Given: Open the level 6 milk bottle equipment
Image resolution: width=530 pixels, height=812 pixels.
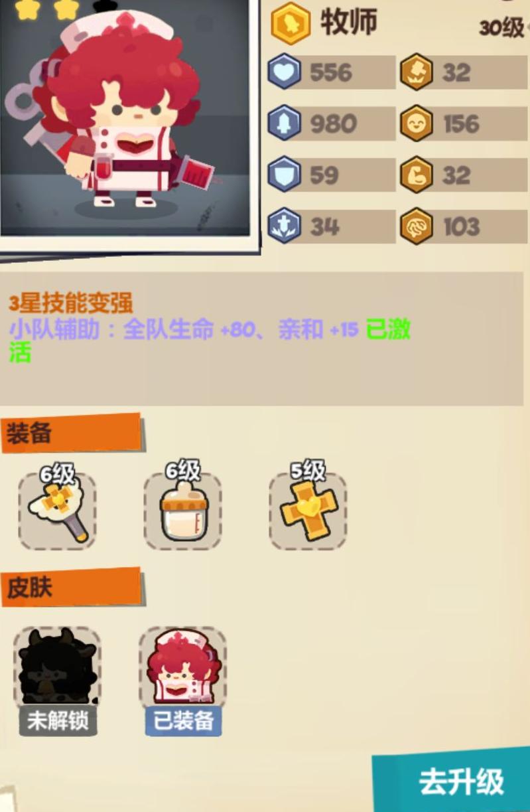Looking at the screenshot, I should point(183,510).
